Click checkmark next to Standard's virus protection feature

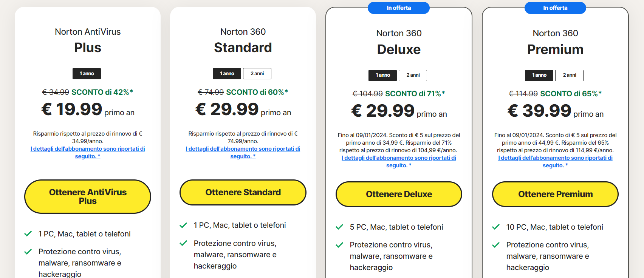click(183, 243)
